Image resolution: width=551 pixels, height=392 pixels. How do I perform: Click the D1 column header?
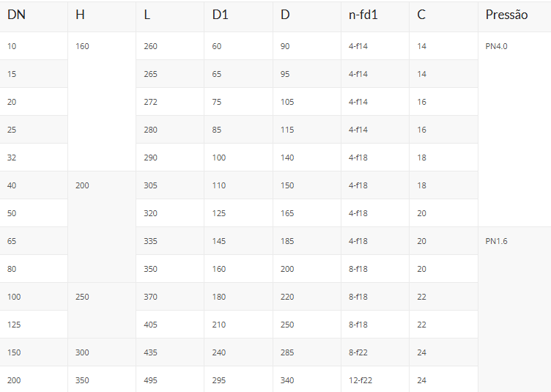(x=221, y=15)
